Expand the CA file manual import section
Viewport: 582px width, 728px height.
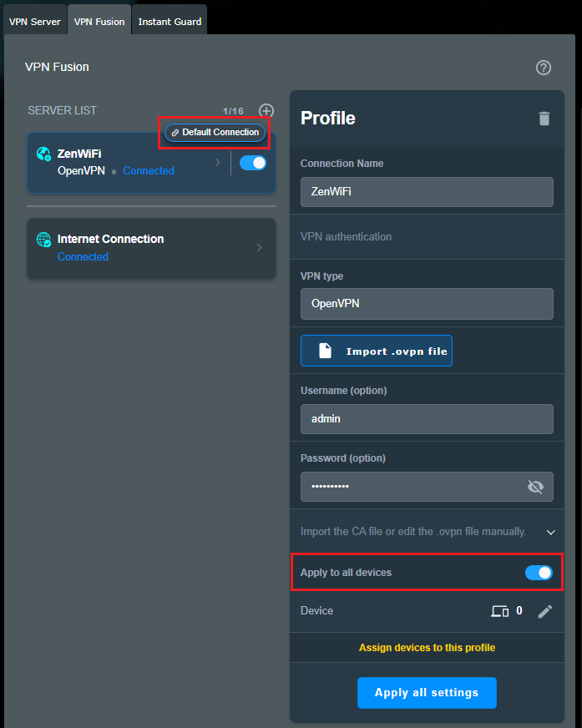pyautogui.click(x=551, y=532)
